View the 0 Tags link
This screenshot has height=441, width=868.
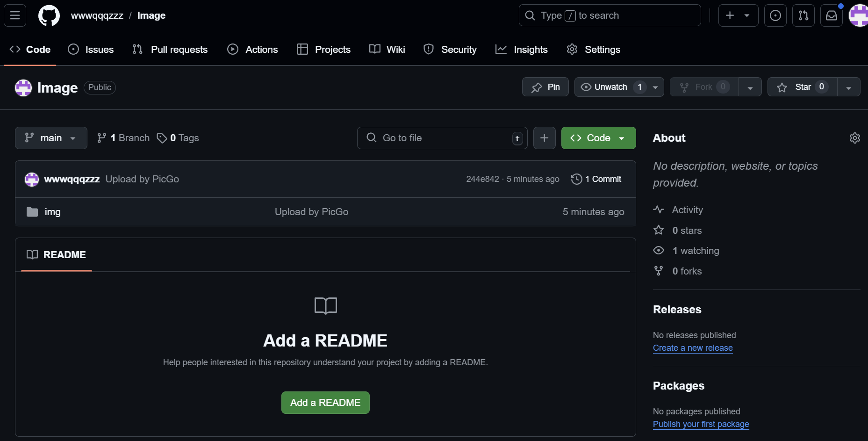click(x=178, y=138)
